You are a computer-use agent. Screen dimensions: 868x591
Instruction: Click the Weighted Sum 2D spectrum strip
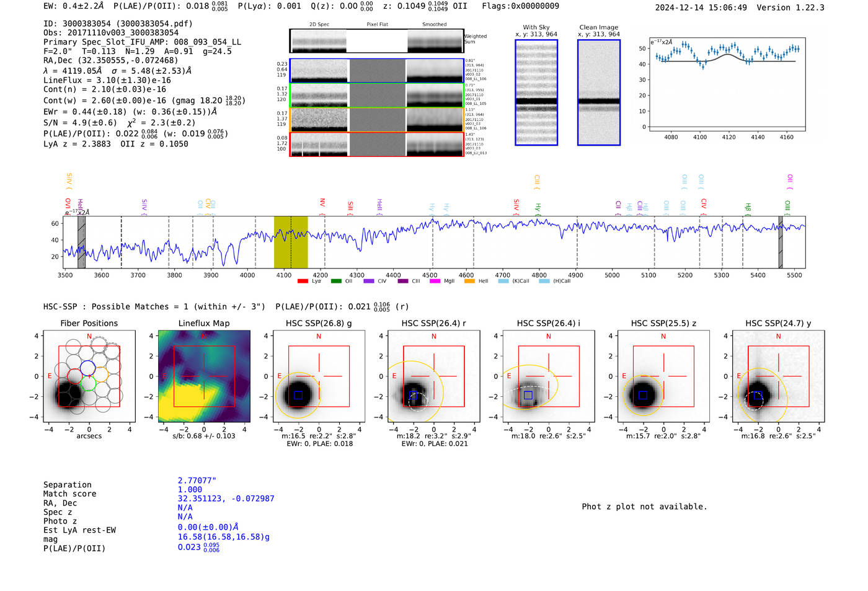[x=376, y=41]
